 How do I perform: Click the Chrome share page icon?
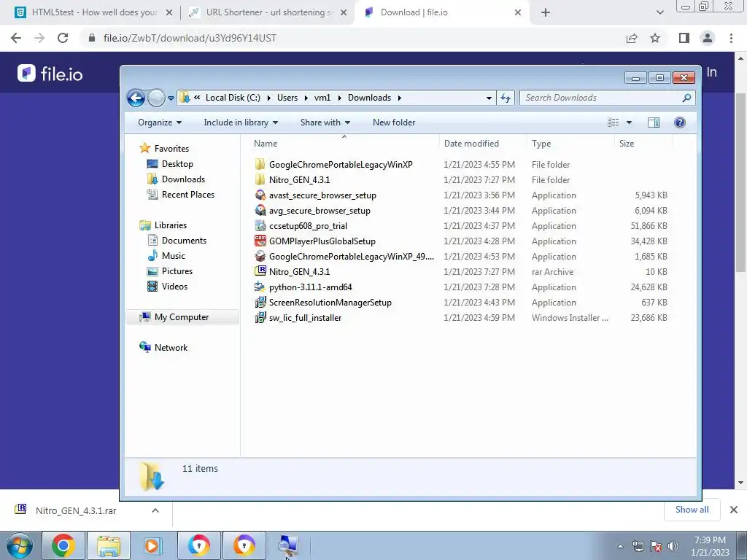click(x=632, y=38)
